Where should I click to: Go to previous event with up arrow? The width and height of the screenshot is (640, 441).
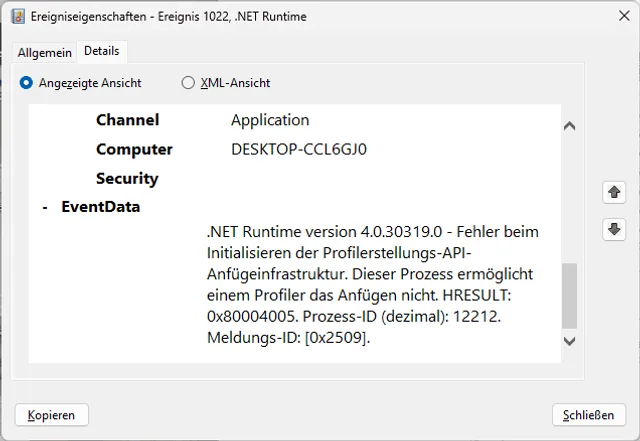tap(614, 192)
